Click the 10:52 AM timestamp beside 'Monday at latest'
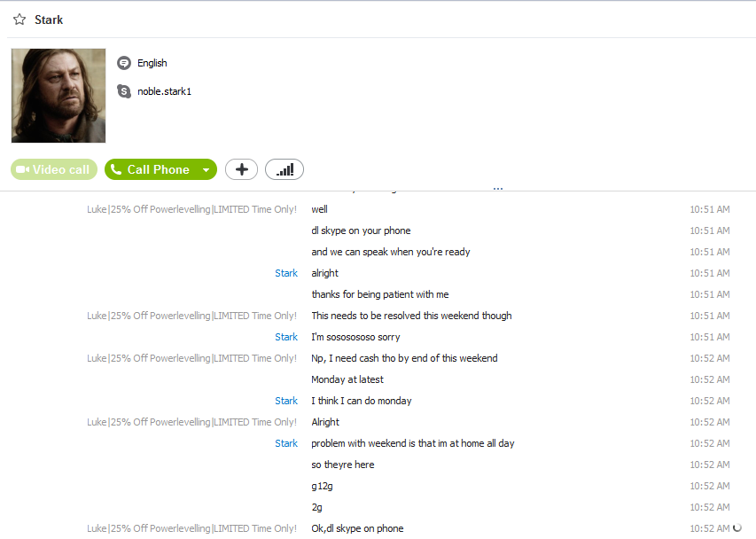This screenshot has height=539, width=756. [x=710, y=380]
